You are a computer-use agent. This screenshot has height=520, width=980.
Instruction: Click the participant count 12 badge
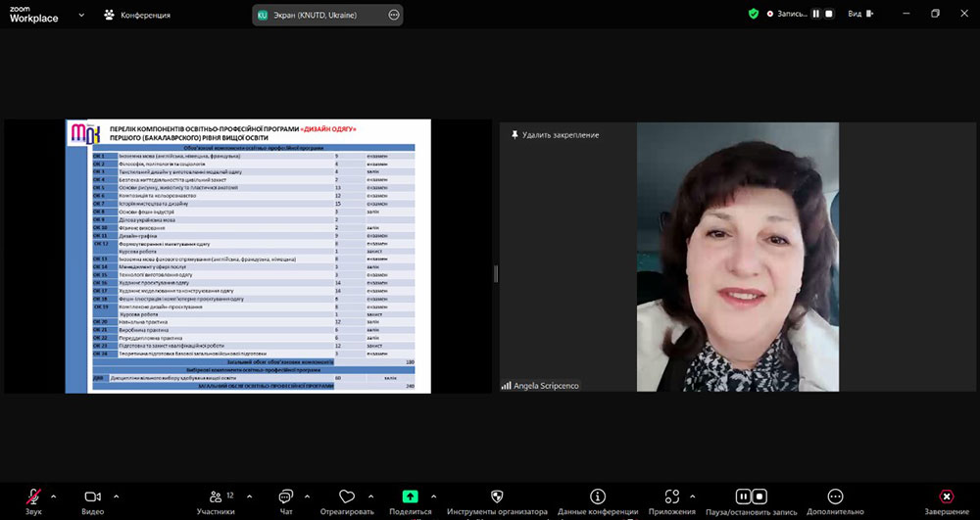(x=230, y=496)
